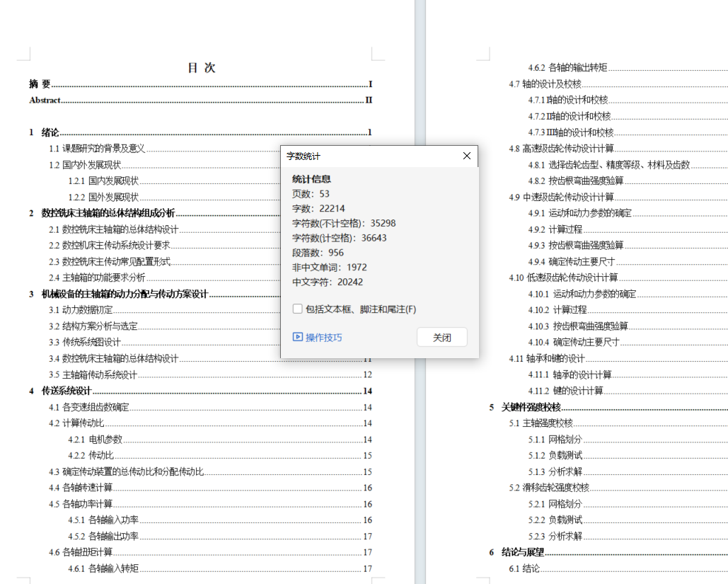Select the 字数: 22214 statistic line
Image resolution: width=728 pixels, height=584 pixels.
(318, 209)
